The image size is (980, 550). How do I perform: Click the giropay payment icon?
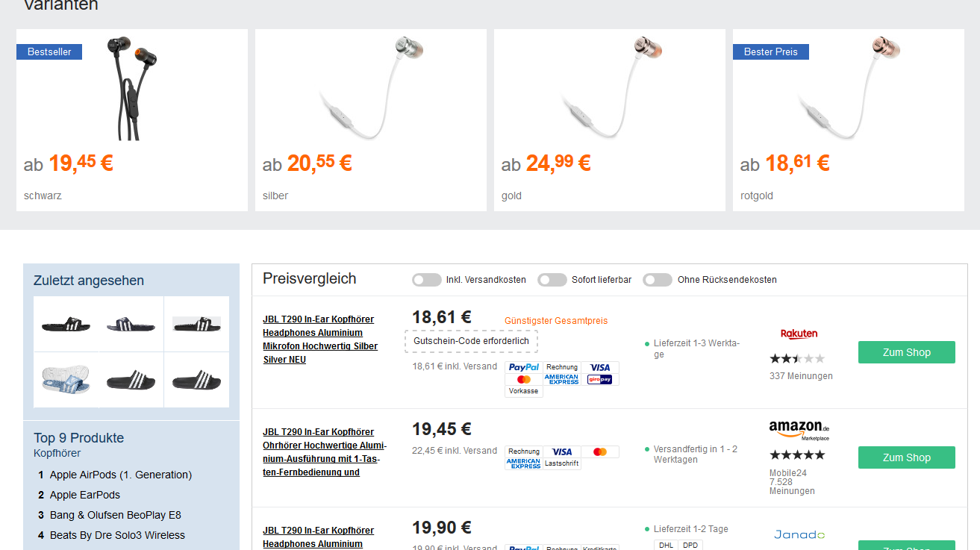(x=600, y=379)
